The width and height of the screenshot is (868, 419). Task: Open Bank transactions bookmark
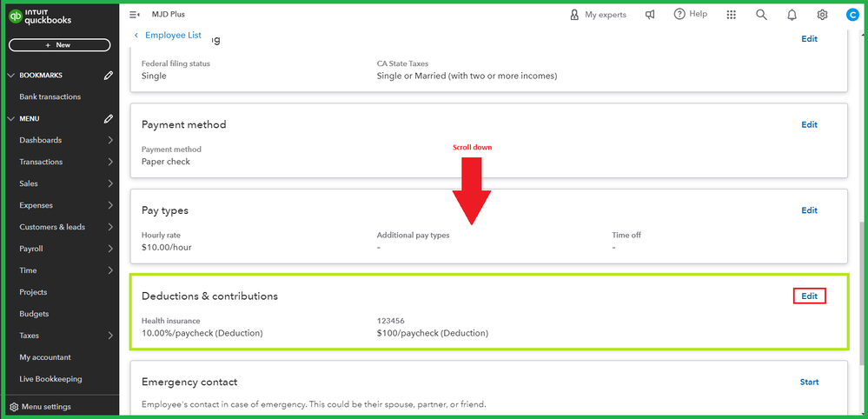click(x=50, y=96)
